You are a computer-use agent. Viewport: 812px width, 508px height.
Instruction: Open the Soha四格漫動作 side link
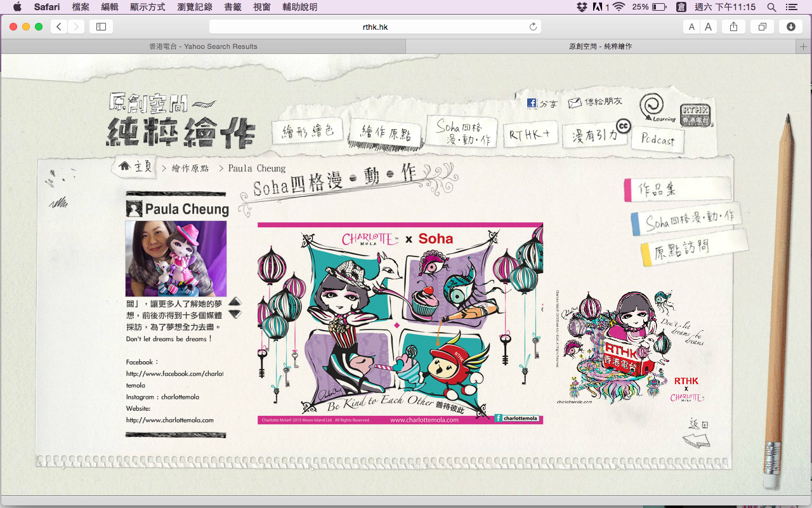point(686,220)
